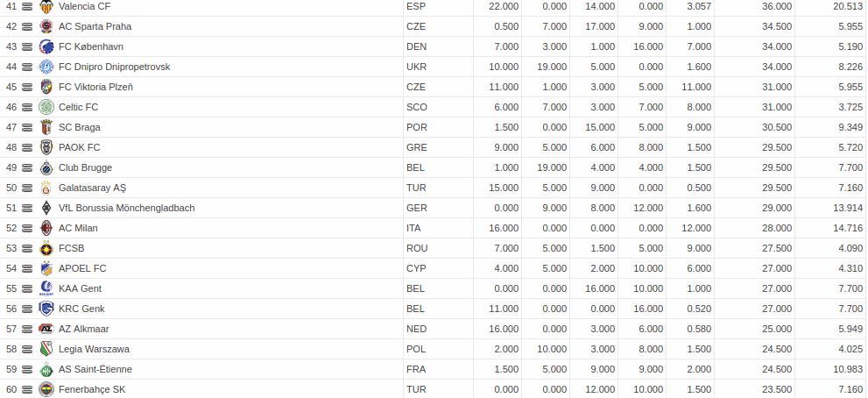This screenshot has width=868, height=398.
Task: Expand the row menu for rank 41
Action: click(x=27, y=7)
